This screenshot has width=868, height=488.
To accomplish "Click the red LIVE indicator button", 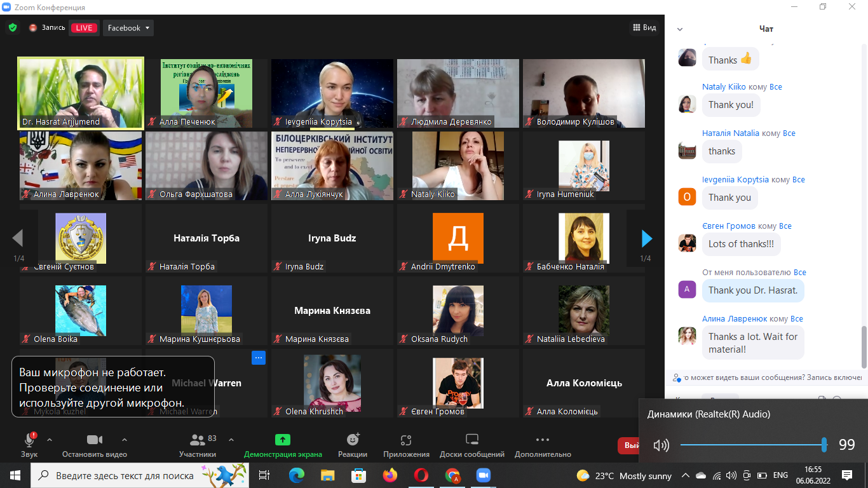I will click(84, 28).
